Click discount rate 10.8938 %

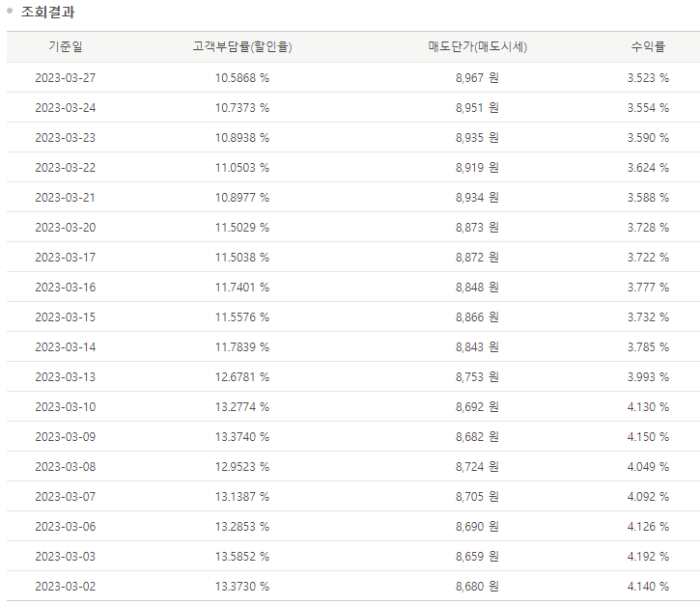coord(242,137)
